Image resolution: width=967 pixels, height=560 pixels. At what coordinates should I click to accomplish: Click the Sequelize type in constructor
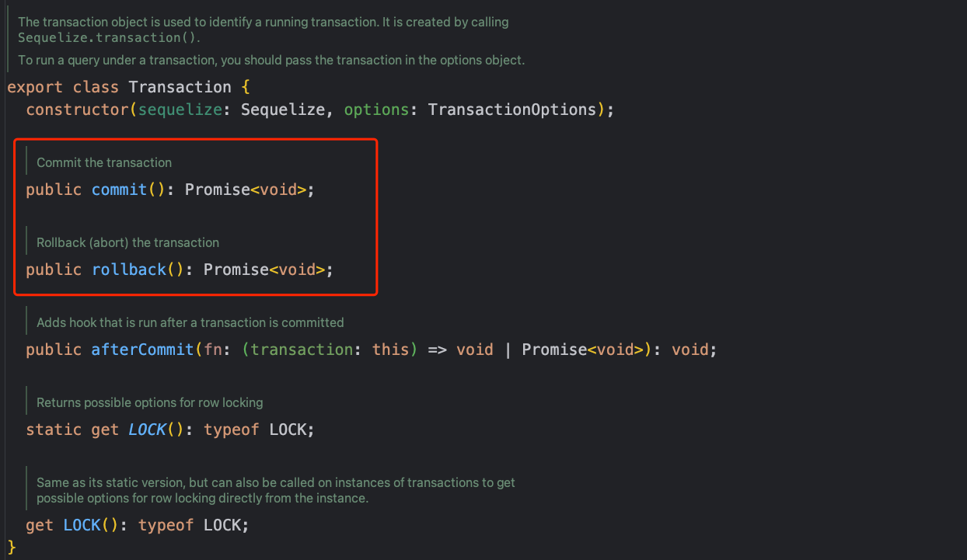[282, 110]
